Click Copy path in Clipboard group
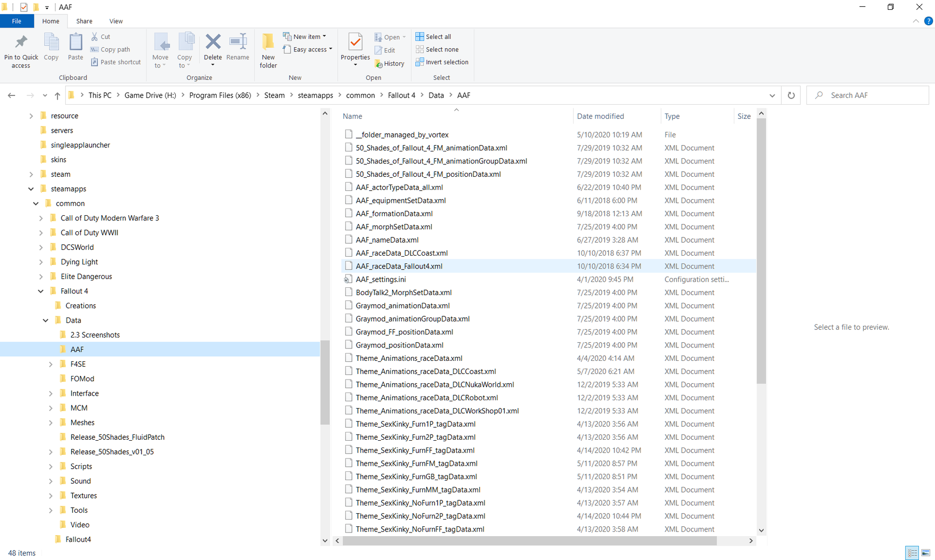 [x=110, y=49]
